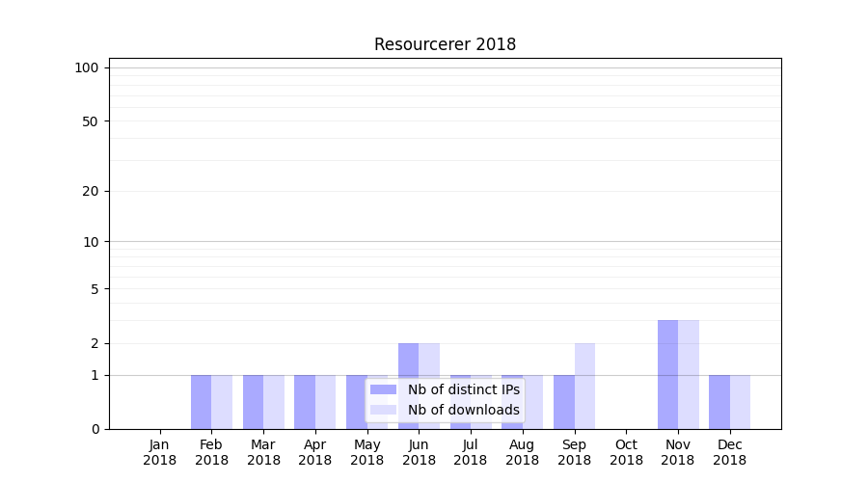Select the Nb of downloads legend label
The image size is (868, 482).
click(x=463, y=410)
